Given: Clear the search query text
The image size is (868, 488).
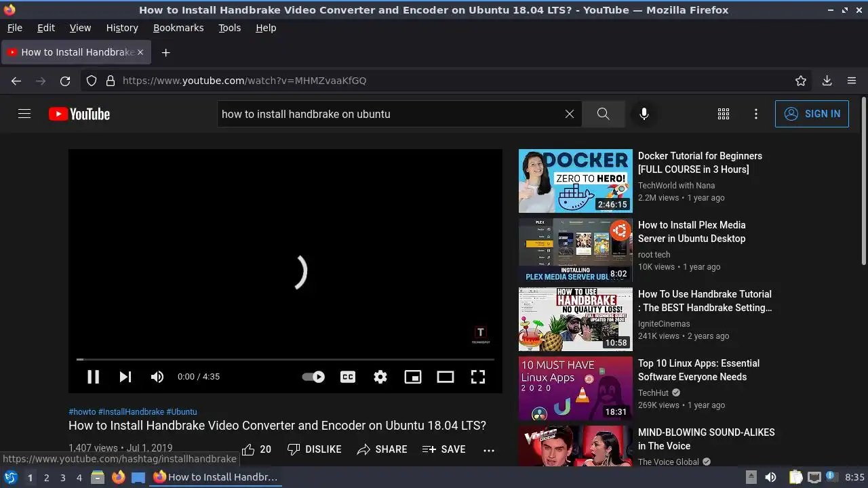Looking at the screenshot, I should [x=570, y=114].
